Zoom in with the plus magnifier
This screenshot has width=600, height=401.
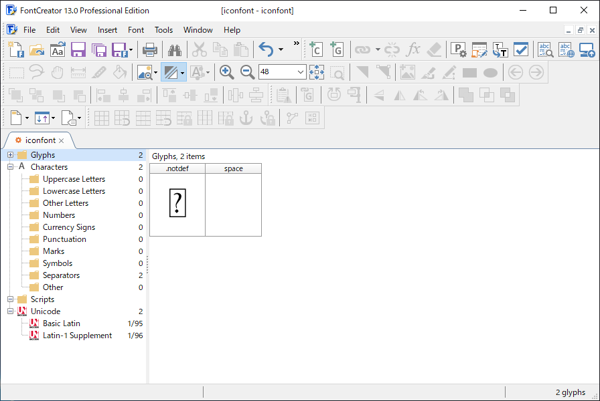point(227,72)
